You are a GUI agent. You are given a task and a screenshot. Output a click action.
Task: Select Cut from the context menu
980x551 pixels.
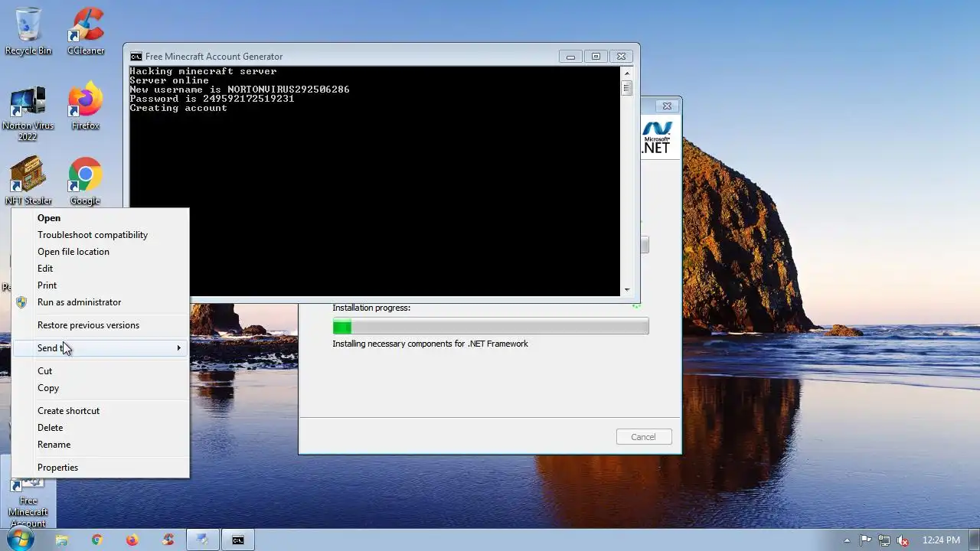100,371
